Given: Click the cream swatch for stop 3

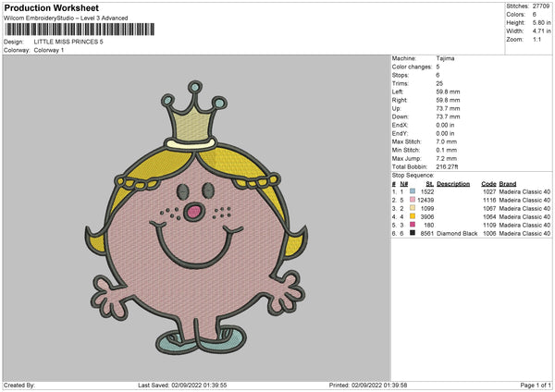Looking at the screenshot, I should tap(413, 208).
